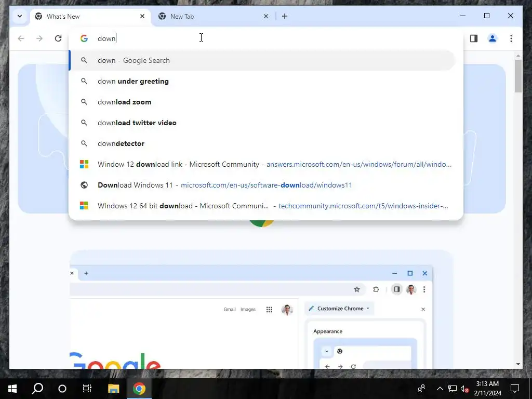Select 'download twitter video' suggestion
Image resolution: width=532 pixels, height=399 pixels.
[262, 123]
